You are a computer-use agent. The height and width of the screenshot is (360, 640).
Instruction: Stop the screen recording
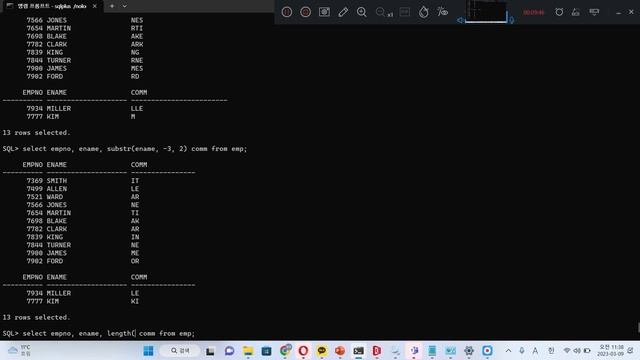[x=305, y=12]
